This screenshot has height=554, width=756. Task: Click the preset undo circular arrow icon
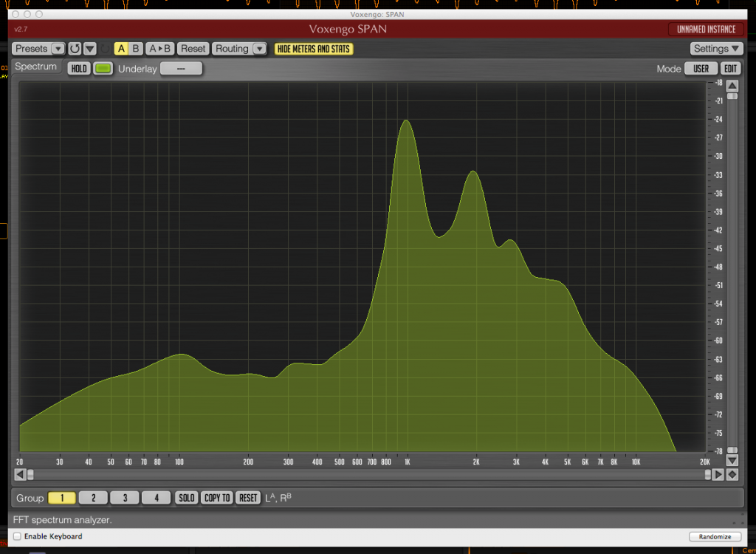point(75,49)
